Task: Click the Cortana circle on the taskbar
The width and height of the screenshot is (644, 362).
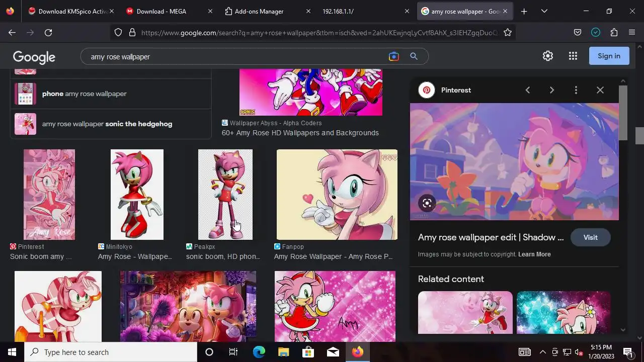Action: pyautogui.click(x=209, y=352)
